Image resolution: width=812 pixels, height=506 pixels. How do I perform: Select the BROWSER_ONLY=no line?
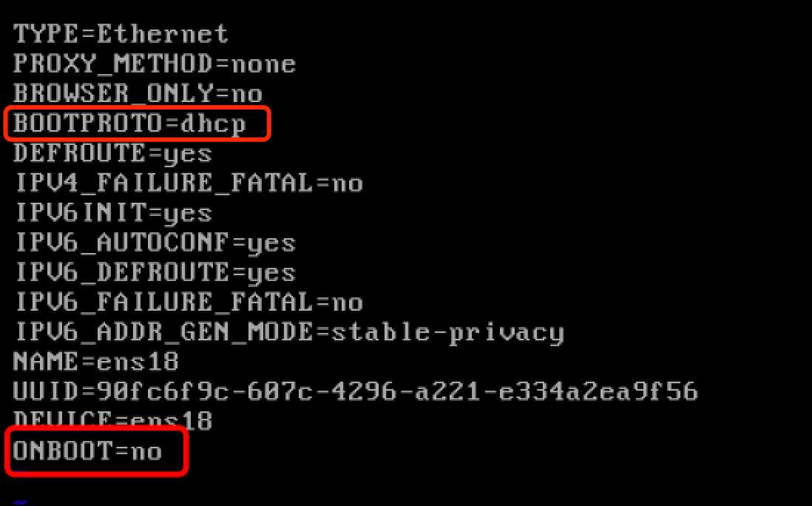138,94
